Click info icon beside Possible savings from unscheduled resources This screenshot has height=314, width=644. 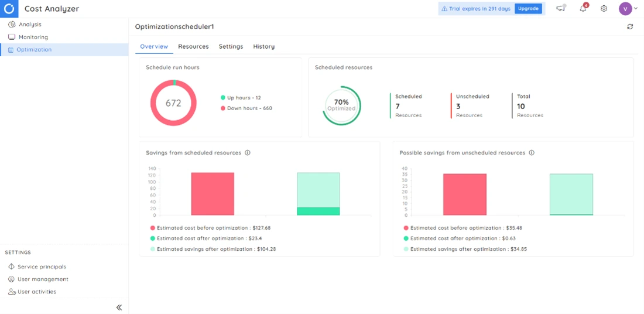[532, 153]
